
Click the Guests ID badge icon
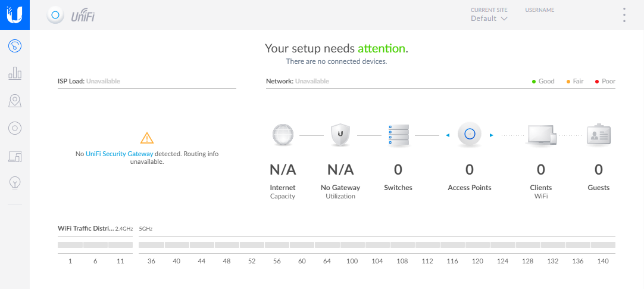click(598, 134)
